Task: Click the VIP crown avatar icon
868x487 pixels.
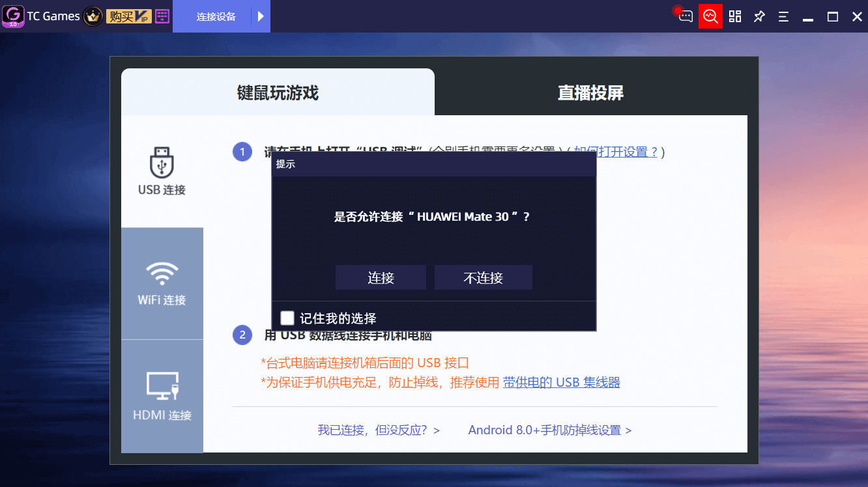Action: (x=94, y=16)
